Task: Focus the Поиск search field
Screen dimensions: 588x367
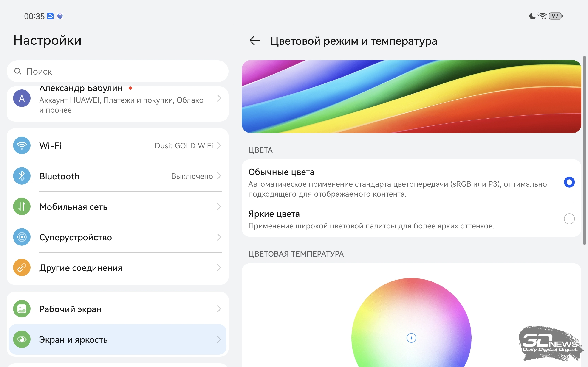Action: [118, 71]
